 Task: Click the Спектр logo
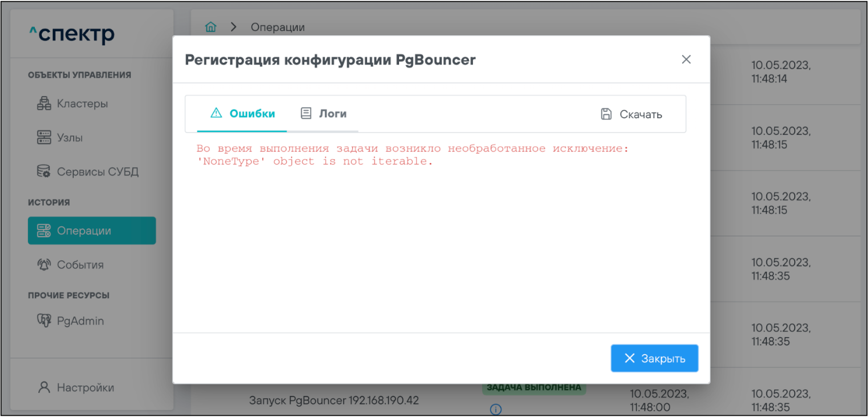pyautogui.click(x=72, y=35)
